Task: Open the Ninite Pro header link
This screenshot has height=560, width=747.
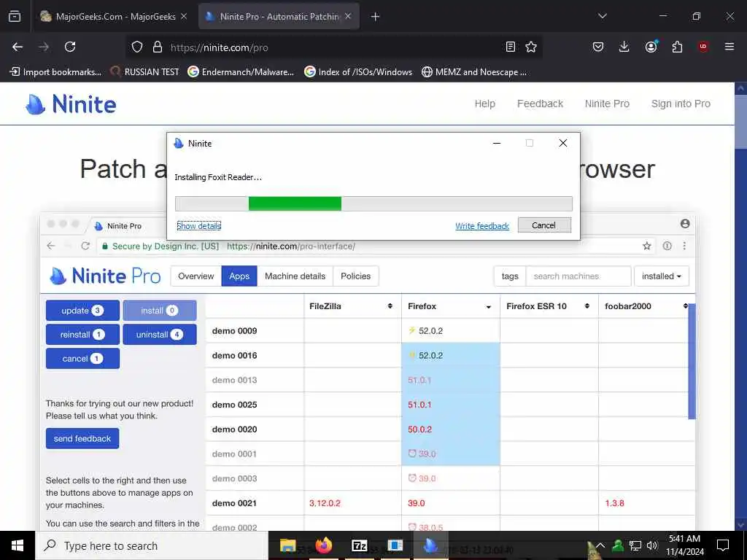Action: (x=607, y=104)
